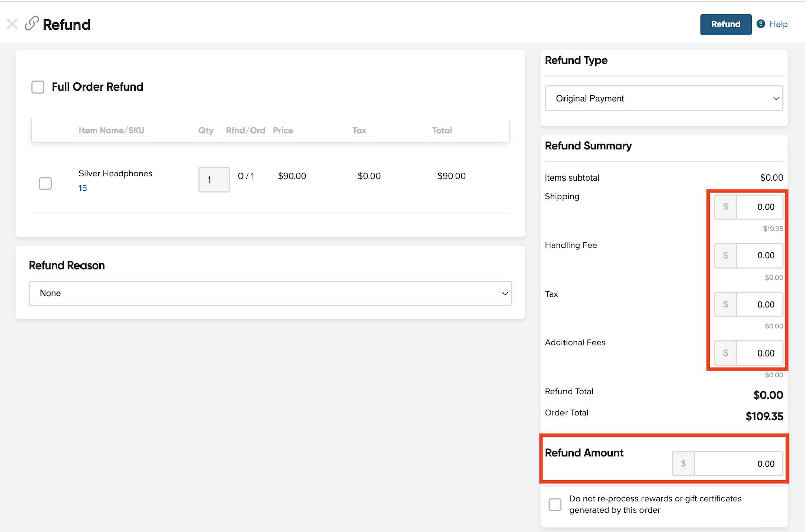
Task: Click the Qty column header
Action: pyautogui.click(x=206, y=130)
